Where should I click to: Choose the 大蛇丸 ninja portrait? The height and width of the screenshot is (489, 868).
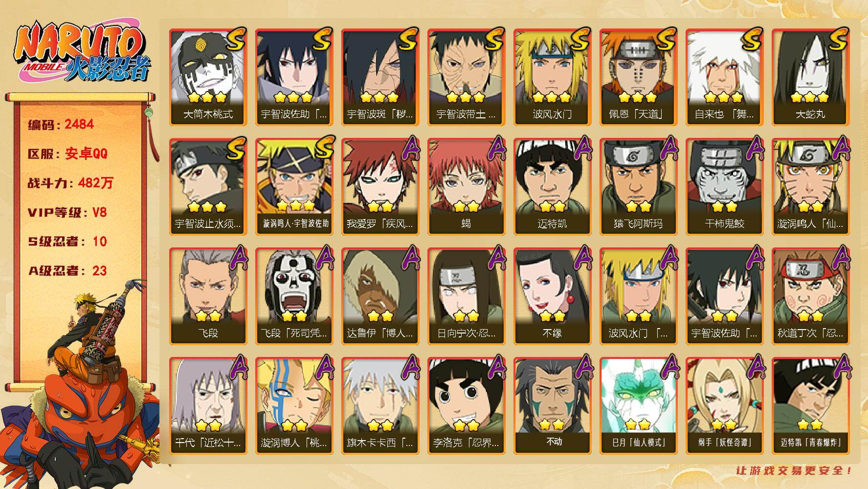[810, 77]
